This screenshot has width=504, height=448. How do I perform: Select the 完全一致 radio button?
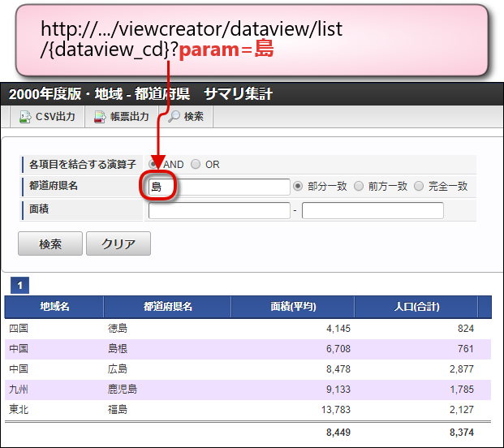[x=419, y=186]
